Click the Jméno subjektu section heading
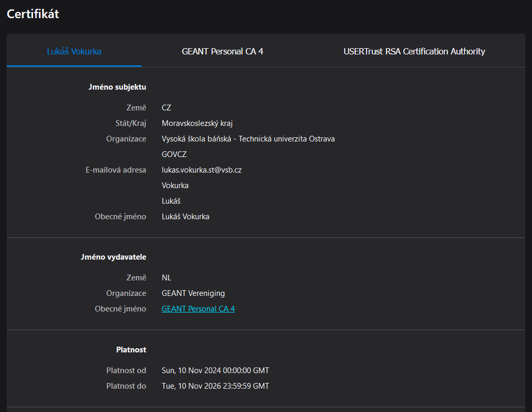Image resolution: width=532 pixels, height=412 pixels. tap(117, 87)
